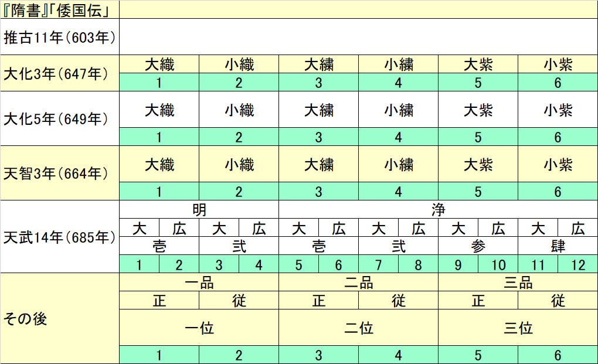The width and height of the screenshot is (598, 364).
Task: Click the 天武14年(685年) row label
Action: (x=59, y=237)
